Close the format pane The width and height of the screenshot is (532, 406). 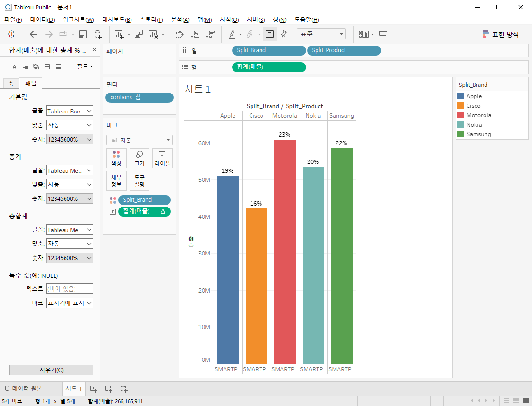[94, 50]
